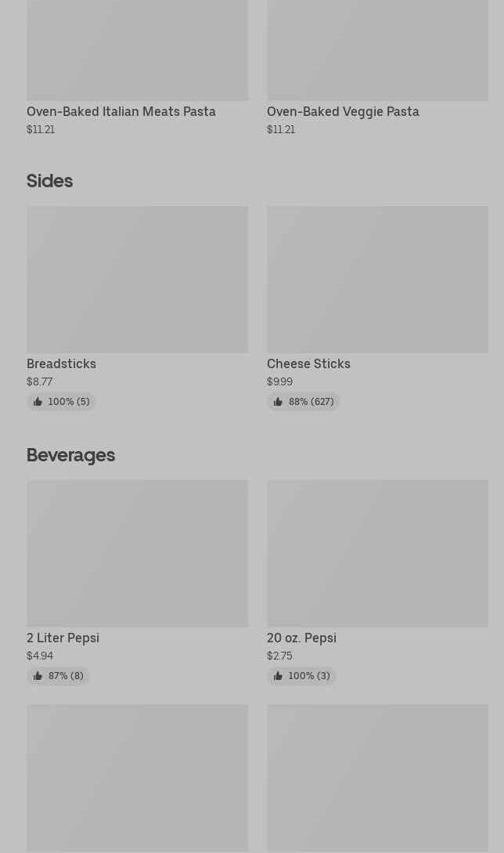Click the $4.94 price of 2 Liter Pepsi
This screenshot has width=504, height=853.
click(40, 656)
